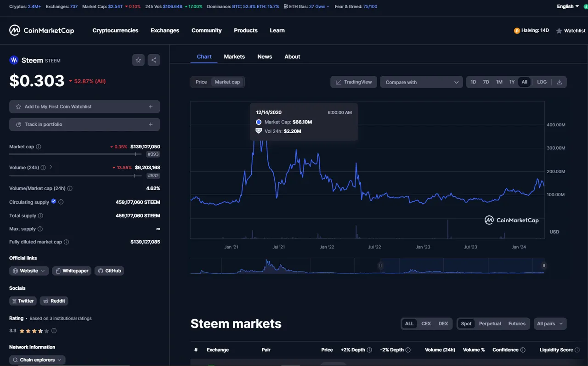Click the CoinMarketCap logo in header
This screenshot has height=366, width=588.
click(42, 30)
